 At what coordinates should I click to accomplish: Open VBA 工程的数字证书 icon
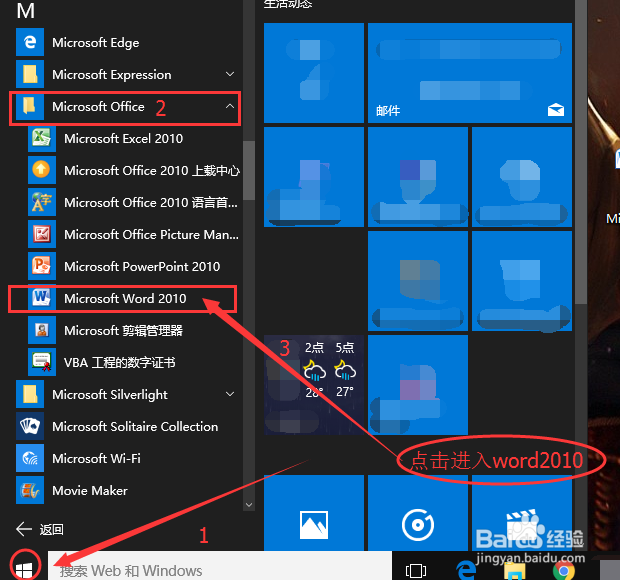42,362
